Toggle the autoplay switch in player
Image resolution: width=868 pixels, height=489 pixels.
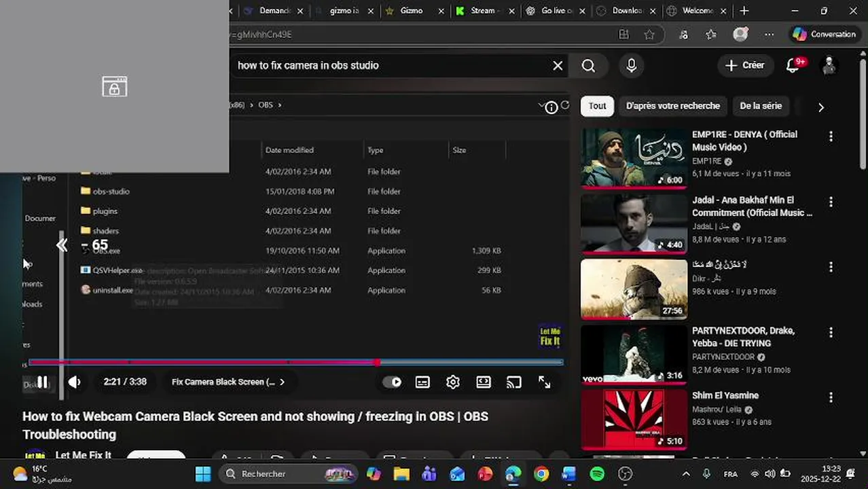tap(392, 382)
